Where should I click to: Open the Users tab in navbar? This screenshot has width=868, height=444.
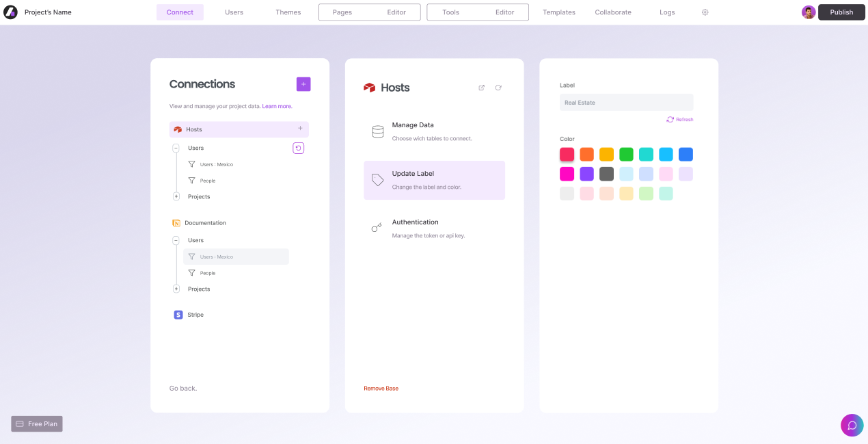click(x=234, y=12)
